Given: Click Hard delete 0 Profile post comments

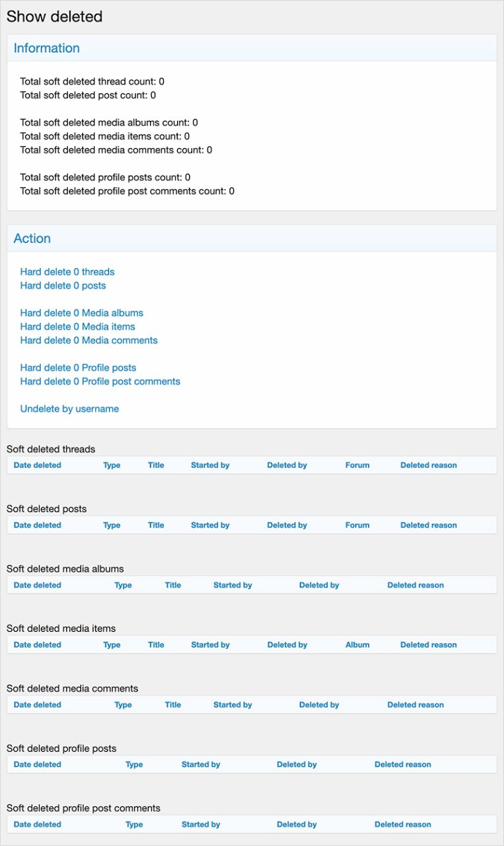Looking at the screenshot, I should point(100,381).
